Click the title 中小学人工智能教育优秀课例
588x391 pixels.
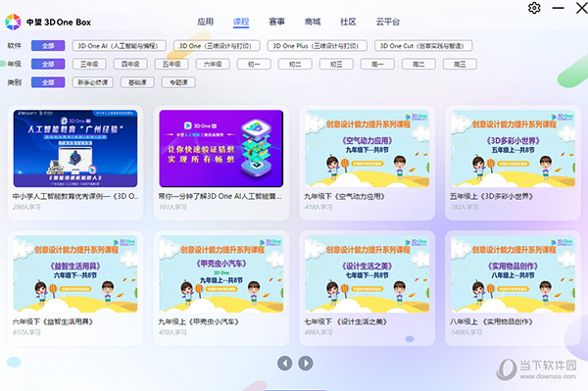coord(75,196)
